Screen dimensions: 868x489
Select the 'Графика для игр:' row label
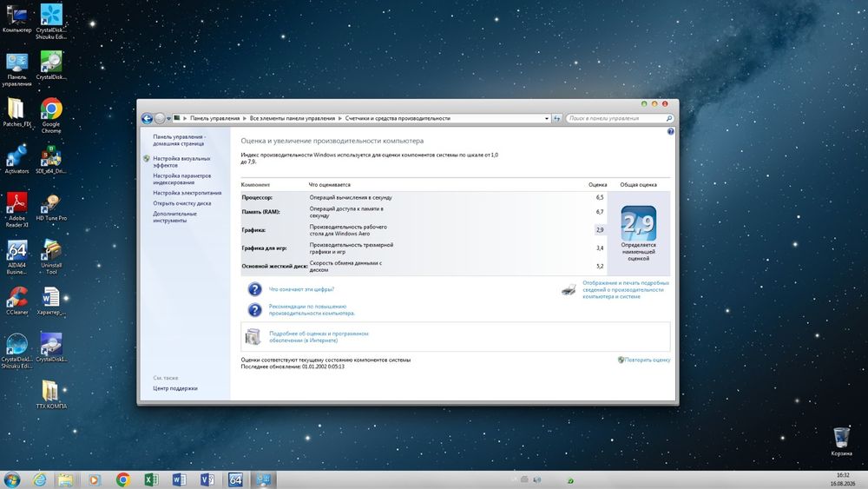coord(264,248)
